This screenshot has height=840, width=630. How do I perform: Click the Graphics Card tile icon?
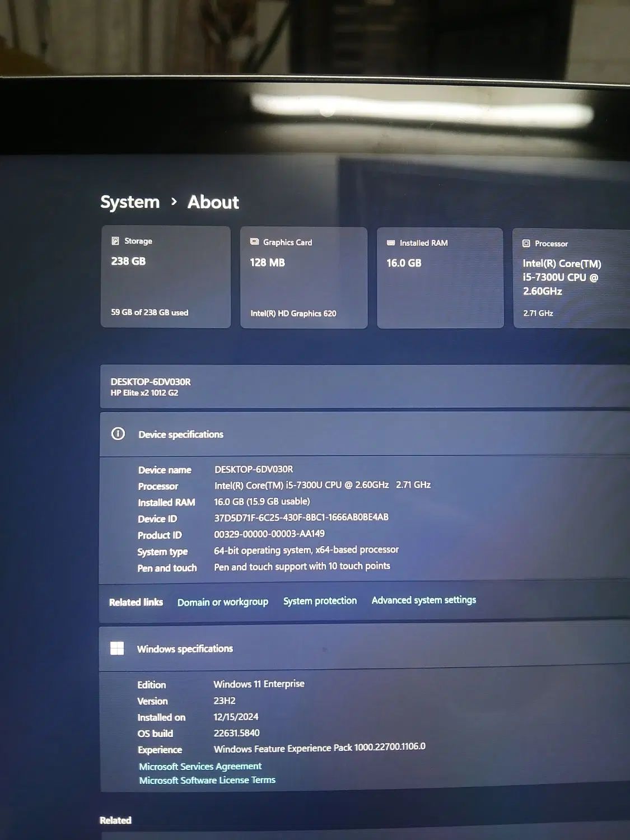pos(254,242)
